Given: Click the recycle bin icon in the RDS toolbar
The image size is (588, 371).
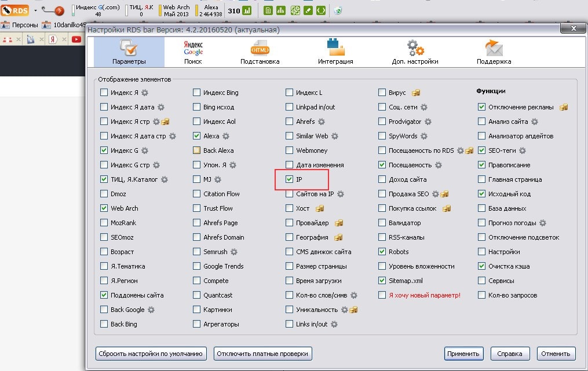Looking at the screenshot, I should pos(338,10).
